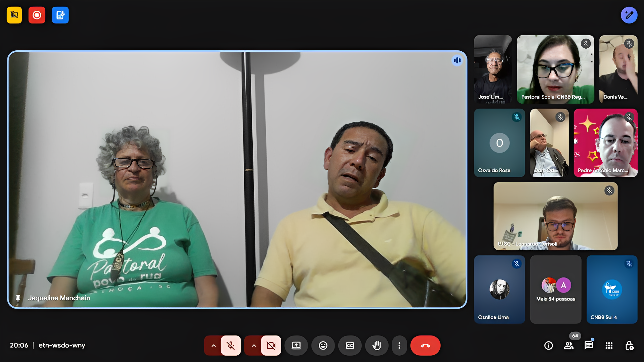This screenshot has height=362, width=644.
Task: Open the chat messages panel
Action: coord(589,346)
